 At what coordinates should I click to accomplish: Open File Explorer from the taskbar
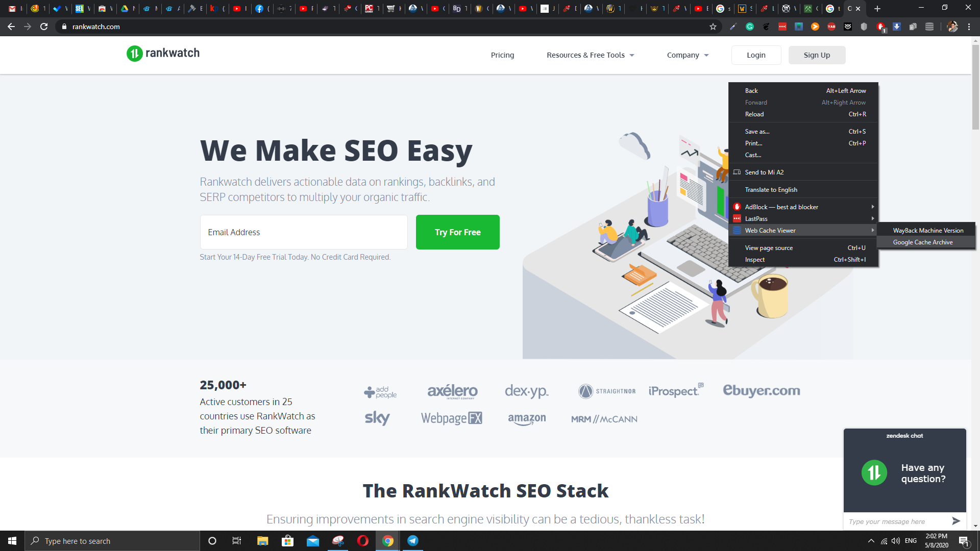pos(262,541)
